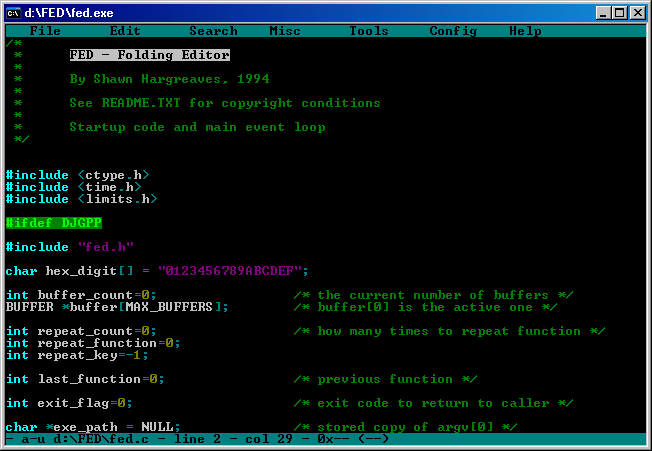
Task: Open the Tools menu
Action: (x=369, y=31)
